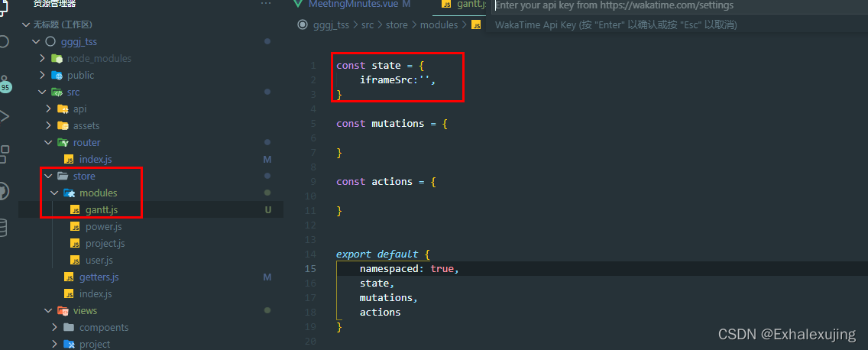Collapse the src folder chevron

click(43, 92)
